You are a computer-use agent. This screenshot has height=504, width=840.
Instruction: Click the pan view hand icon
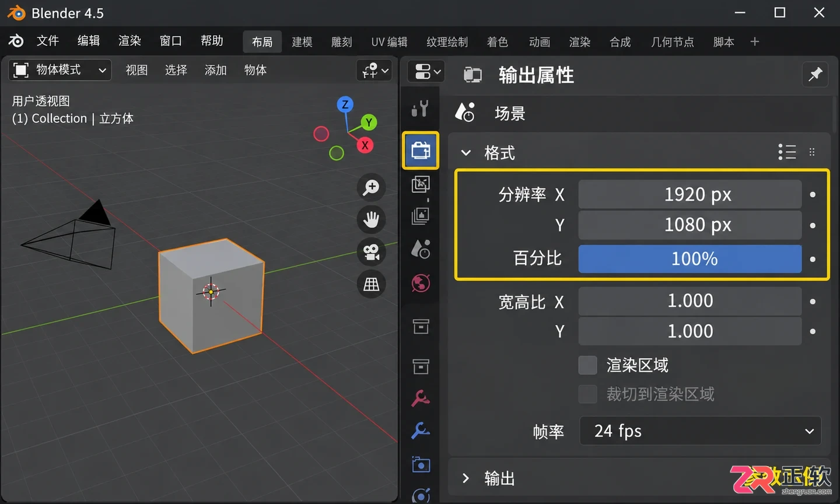[372, 219]
